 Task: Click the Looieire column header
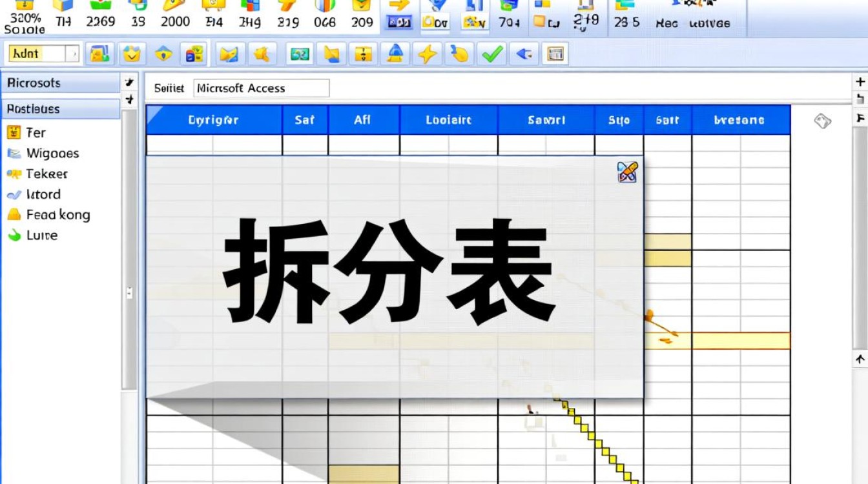coord(449,120)
